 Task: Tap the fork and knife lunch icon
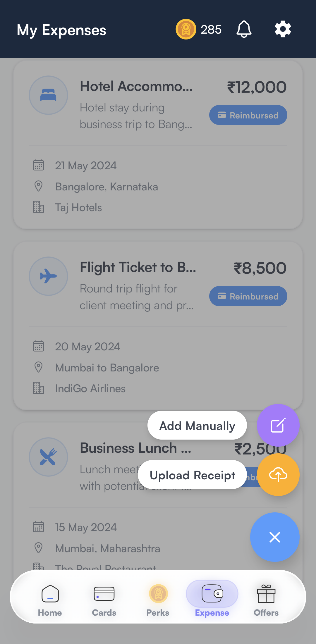point(48,457)
